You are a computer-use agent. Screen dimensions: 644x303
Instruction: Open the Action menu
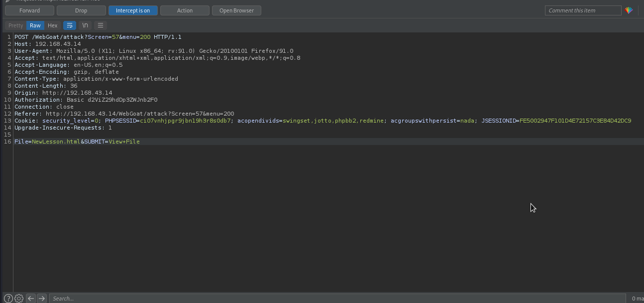tap(185, 10)
